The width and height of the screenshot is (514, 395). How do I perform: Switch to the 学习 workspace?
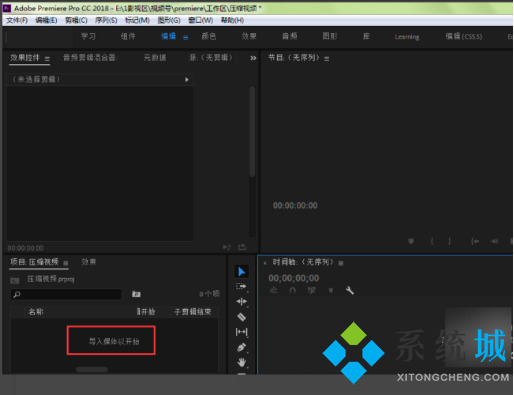(88, 36)
